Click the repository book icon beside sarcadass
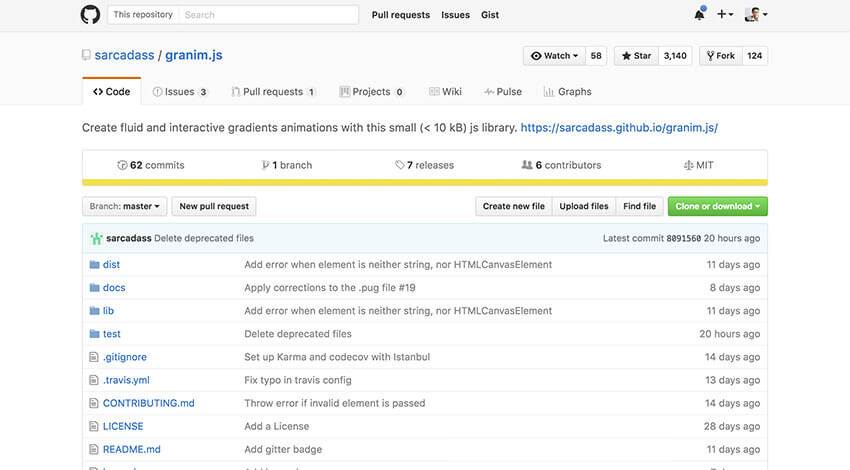Image resolution: width=850 pixels, height=470 pixels. (86, 55)
